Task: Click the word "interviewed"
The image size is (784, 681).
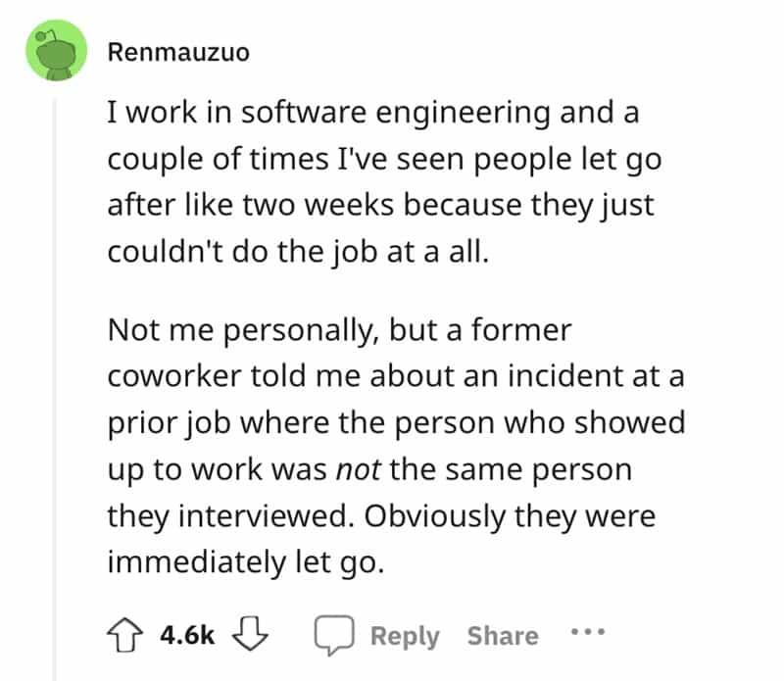Action: click(257, 515)
